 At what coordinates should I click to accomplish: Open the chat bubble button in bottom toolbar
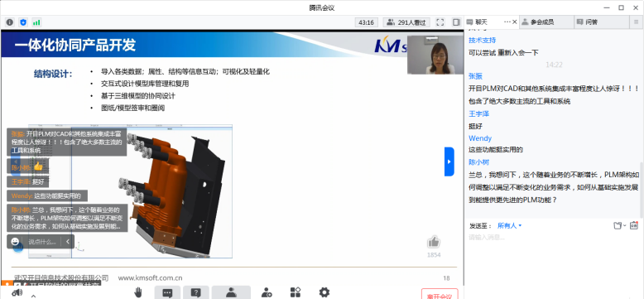click(167, 292)
